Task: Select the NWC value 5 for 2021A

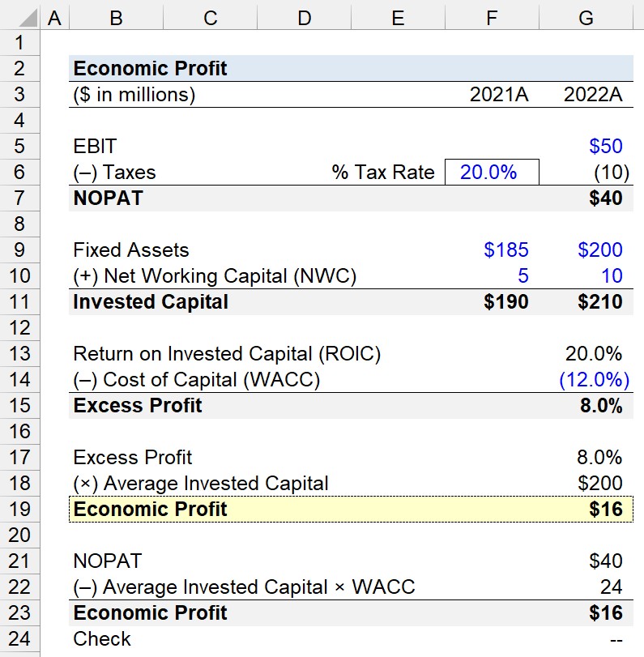Action: point(492,275)
